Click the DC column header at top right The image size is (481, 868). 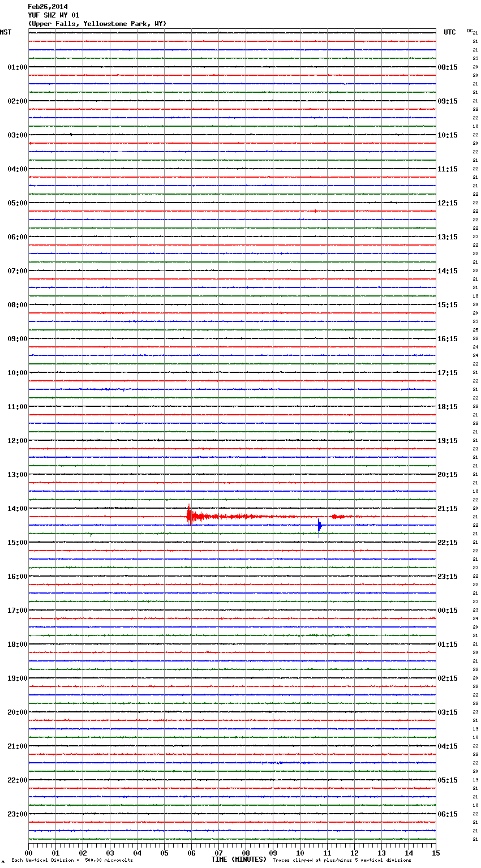[x=470, y=31]
